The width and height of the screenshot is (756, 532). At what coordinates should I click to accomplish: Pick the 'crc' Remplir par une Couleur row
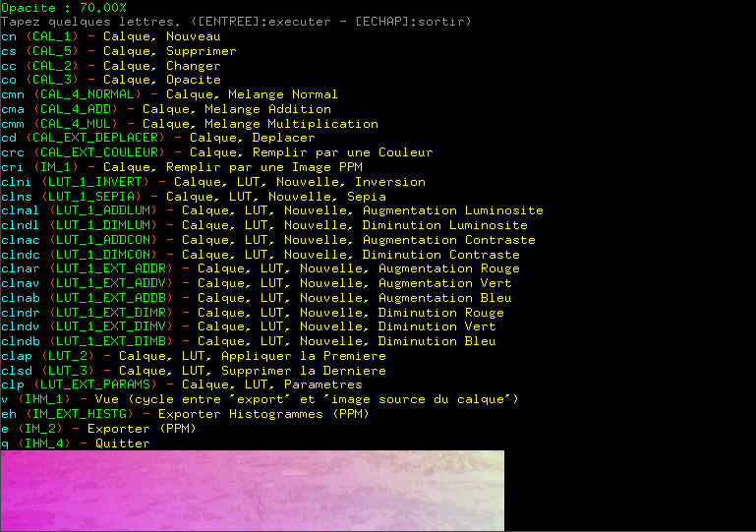217,152
